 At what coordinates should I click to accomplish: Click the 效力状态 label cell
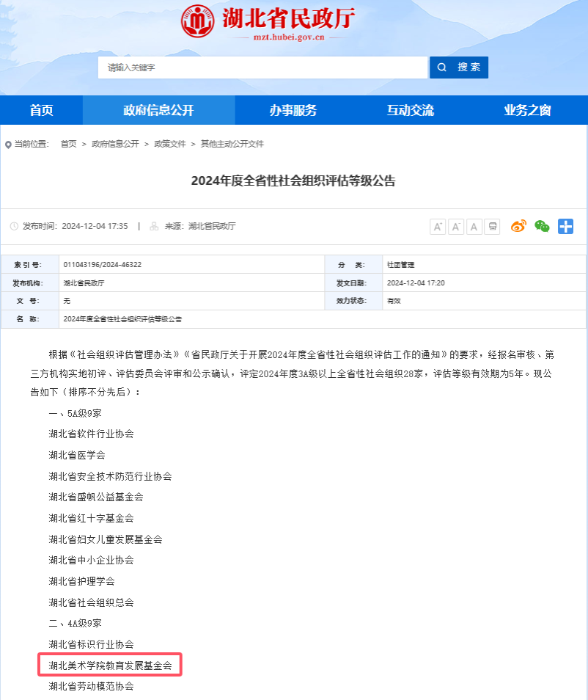point(353,301)
